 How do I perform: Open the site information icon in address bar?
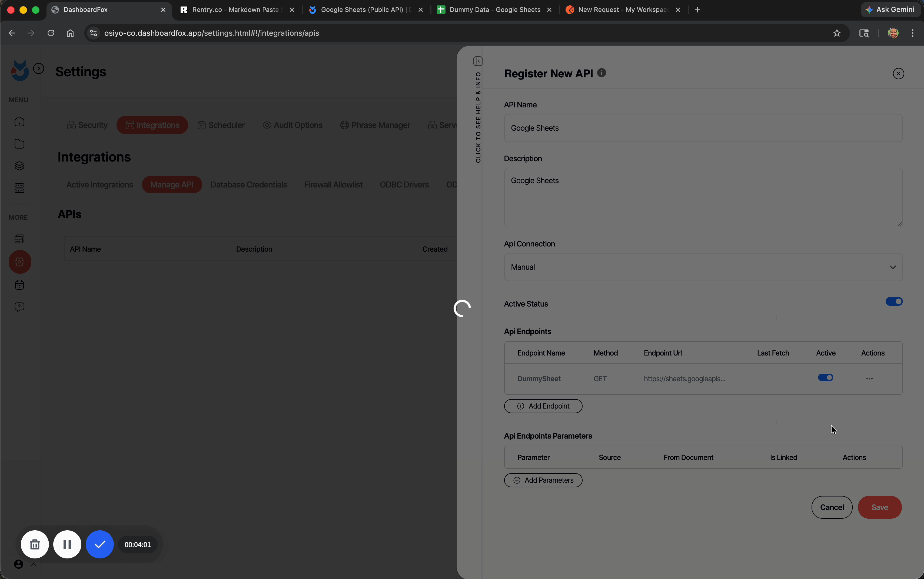point(93,33)
